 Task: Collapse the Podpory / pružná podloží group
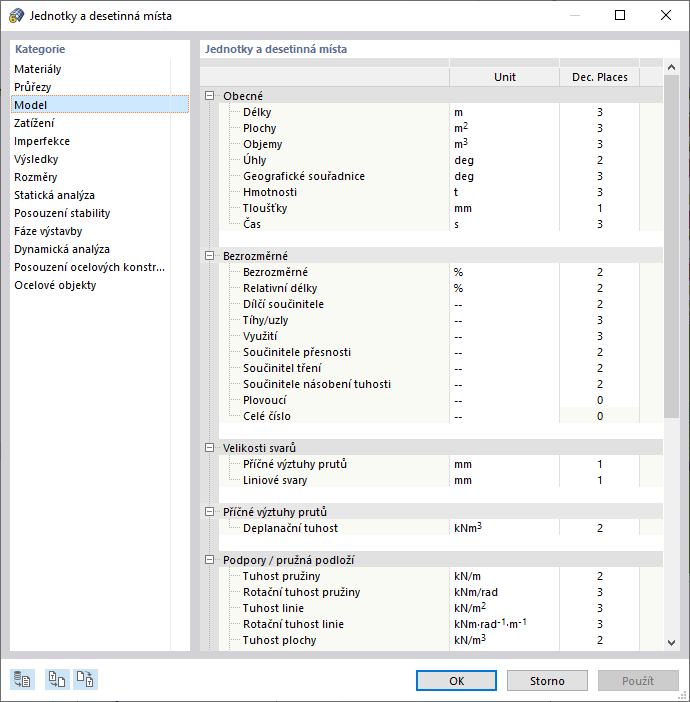pos(209,560)
